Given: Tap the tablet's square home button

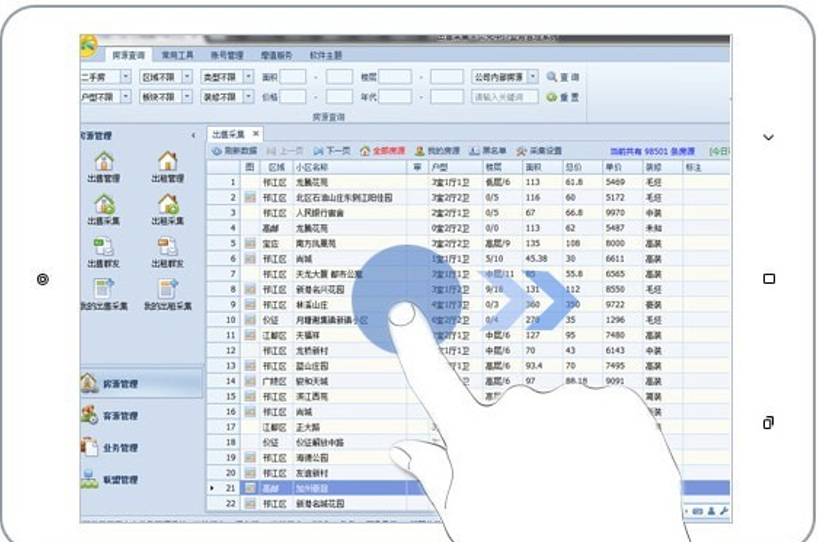Looking at the screenshot, I should (x=769, y=279).
